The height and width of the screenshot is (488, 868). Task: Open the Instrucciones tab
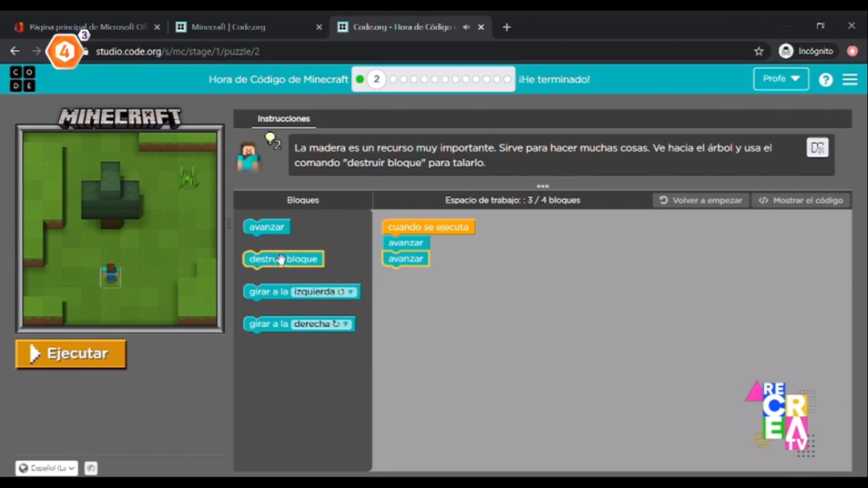coord(283,118)
